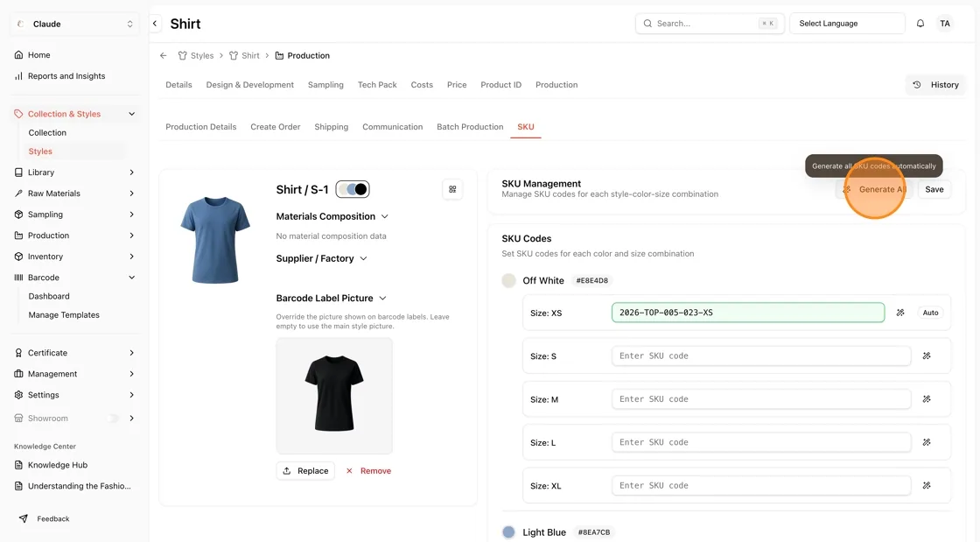Open the Batch Production sub-tab
Image resolution: width=980 pixels, height=542 pixels.
470,127
